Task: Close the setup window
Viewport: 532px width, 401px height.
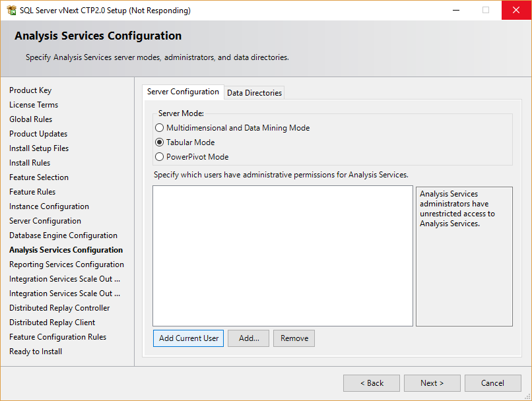Action: (x=516, y=10)
